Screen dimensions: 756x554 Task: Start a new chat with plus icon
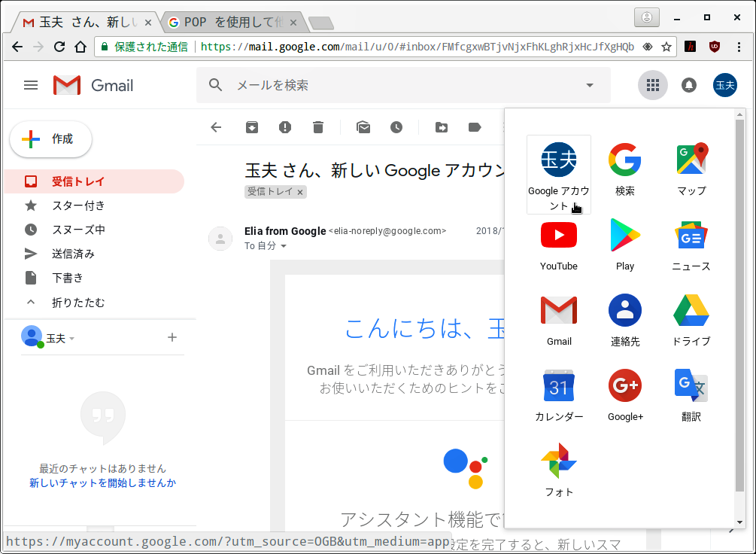click(172, 337)
